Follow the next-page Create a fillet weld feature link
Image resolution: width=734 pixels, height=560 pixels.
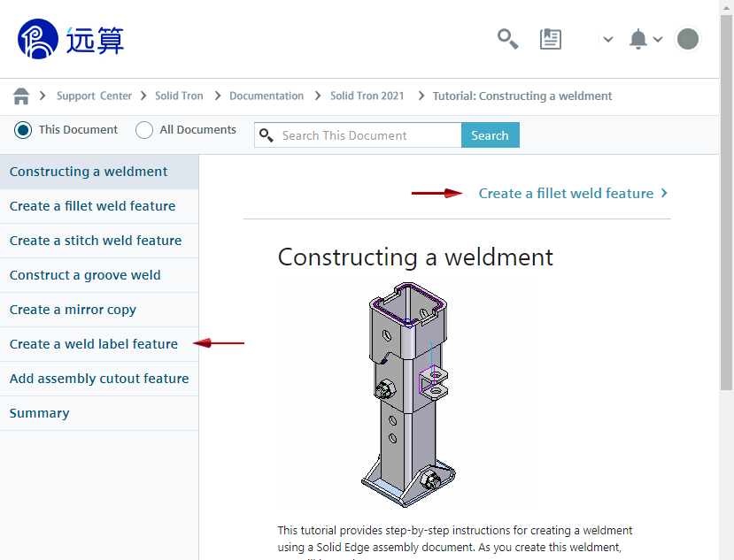click(566, 193)
